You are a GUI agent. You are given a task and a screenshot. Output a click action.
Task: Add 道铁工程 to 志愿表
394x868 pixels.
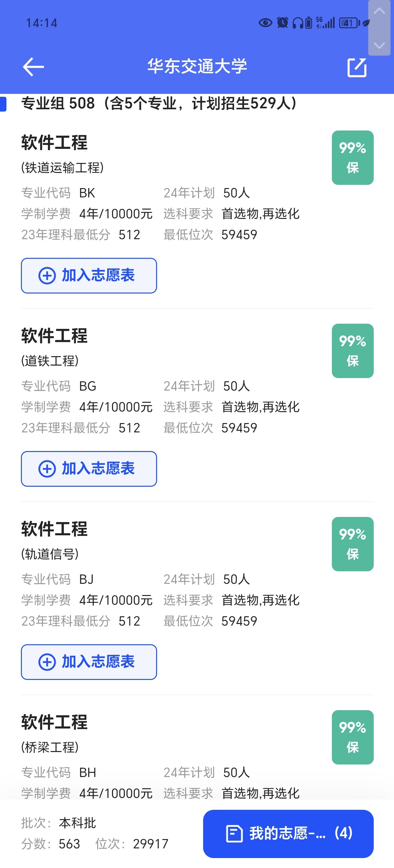(89, 469)
